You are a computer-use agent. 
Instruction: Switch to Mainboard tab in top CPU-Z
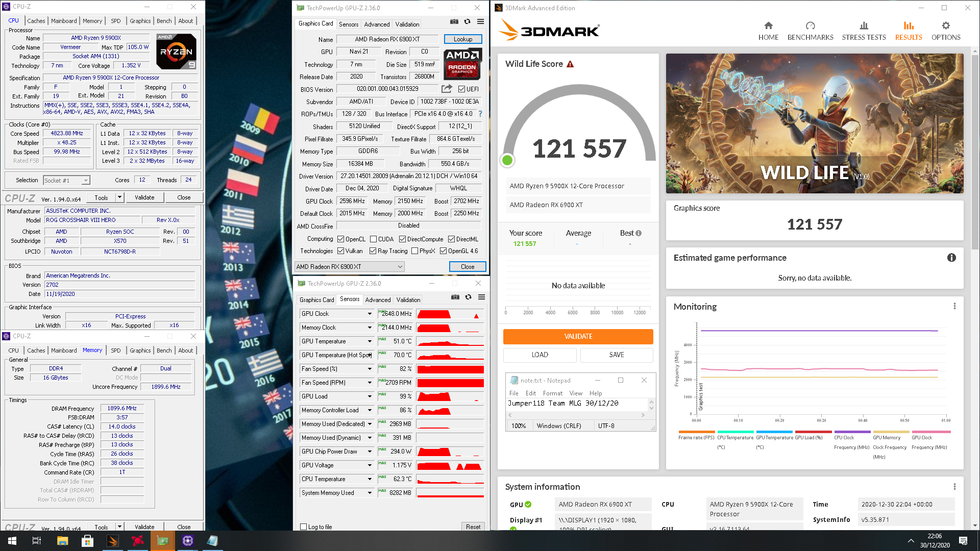pos(64,21)
